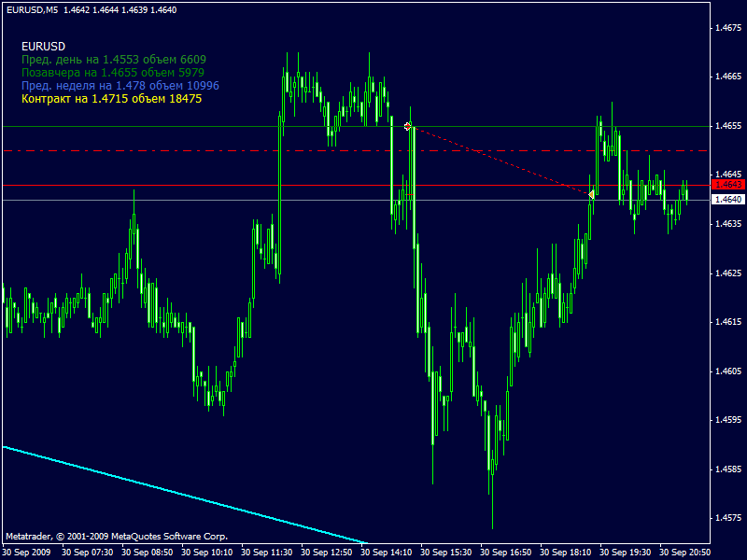Click the '30 Sep 2009' time label
Image resolution: width=747 pixels, height=560 pixels.
(27, 553)
